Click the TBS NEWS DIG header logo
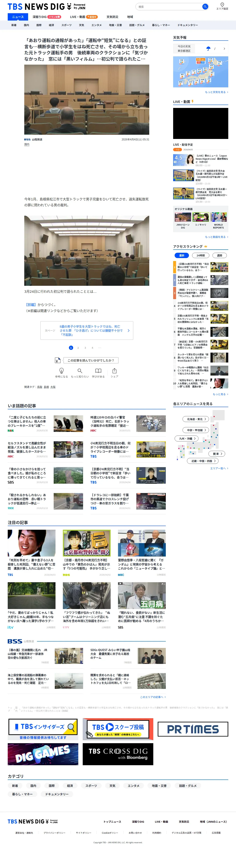The width and height of the screenshot is (236, 868). pyautogui.click(x=47, y=7)
